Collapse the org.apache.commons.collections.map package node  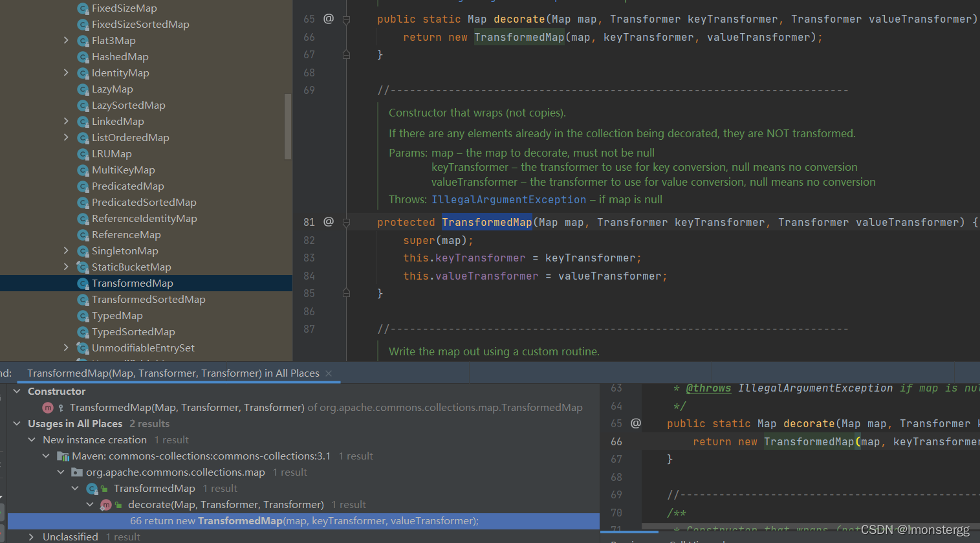(x=61, y=472)
